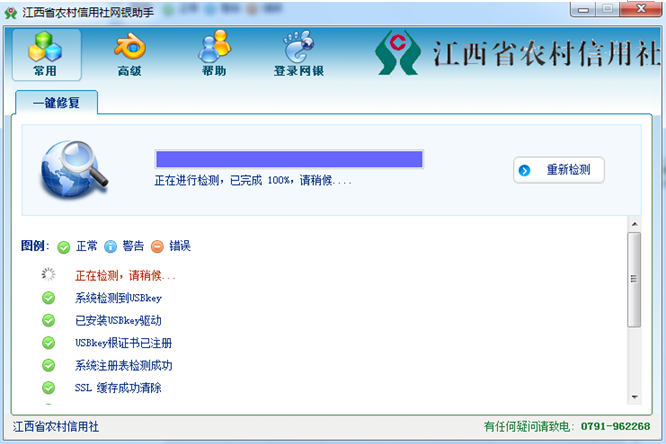
Task: Click green check next to USBkey根证书已注册
Action: 48,342
